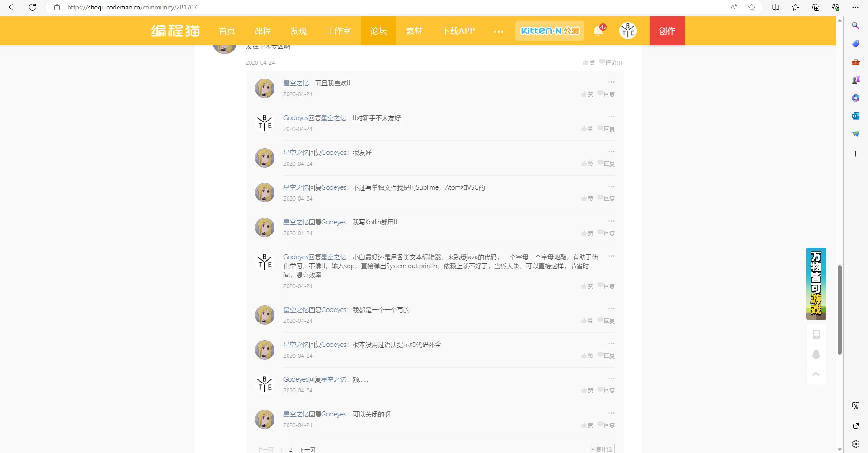The width and height of the screenshot is (868, 453).
Task: Open the 发现 nav item
Action: click(298, 31)
